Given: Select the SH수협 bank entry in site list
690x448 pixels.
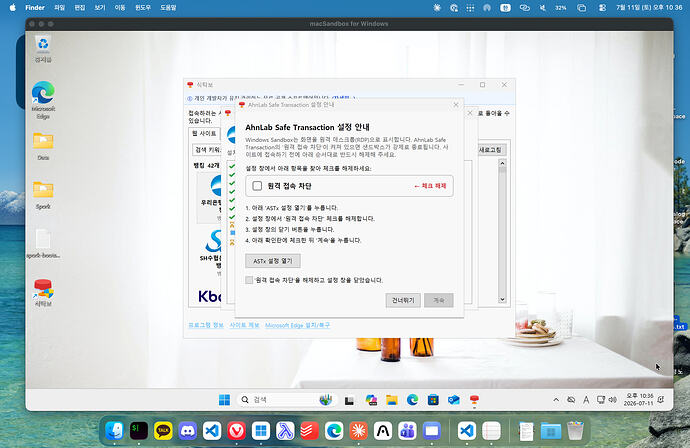Looking at the screenshot, I should point(211,251).
